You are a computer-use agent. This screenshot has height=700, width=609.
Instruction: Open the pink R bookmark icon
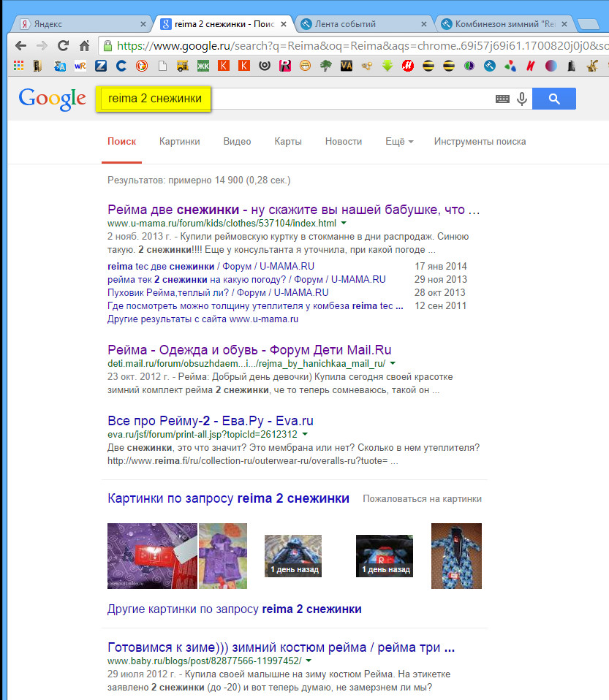[x=285, y=66]
